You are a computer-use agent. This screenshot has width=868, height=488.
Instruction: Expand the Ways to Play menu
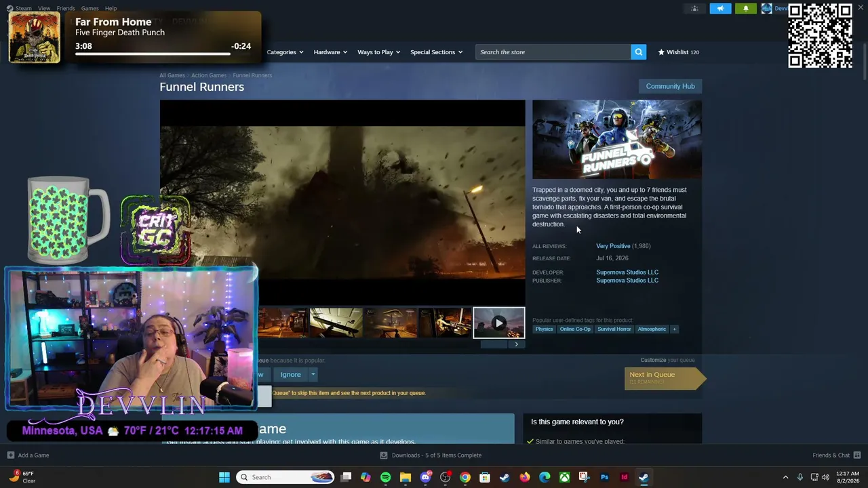point(379,52)
